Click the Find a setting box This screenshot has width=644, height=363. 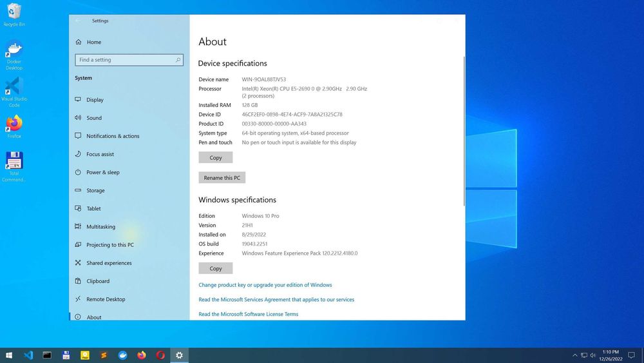[x=129, y=59]
